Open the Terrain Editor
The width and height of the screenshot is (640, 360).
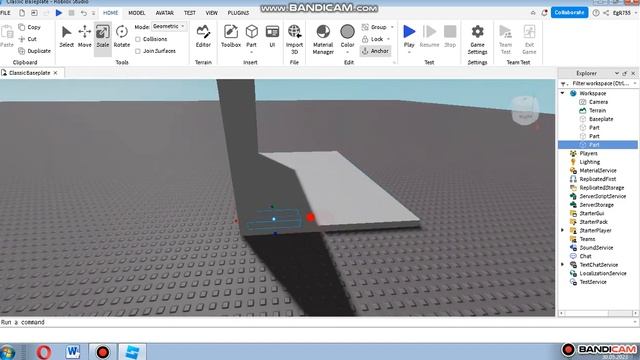203,36
